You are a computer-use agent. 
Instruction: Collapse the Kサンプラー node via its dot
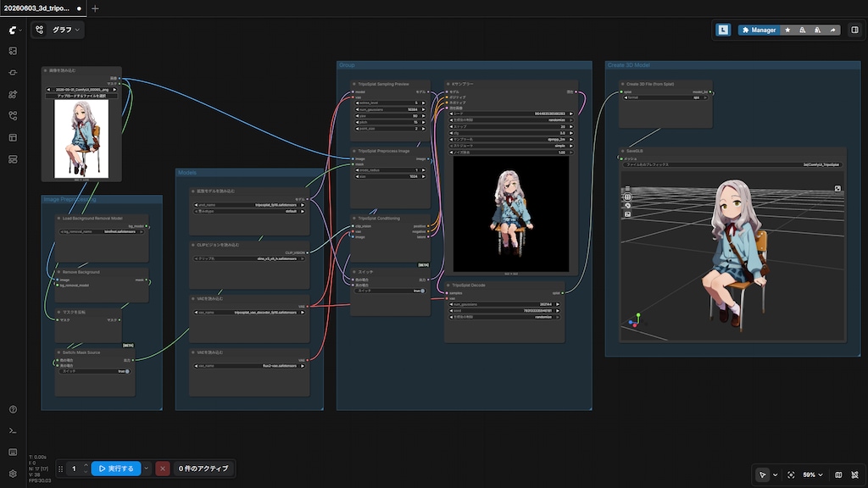point(448,84)
